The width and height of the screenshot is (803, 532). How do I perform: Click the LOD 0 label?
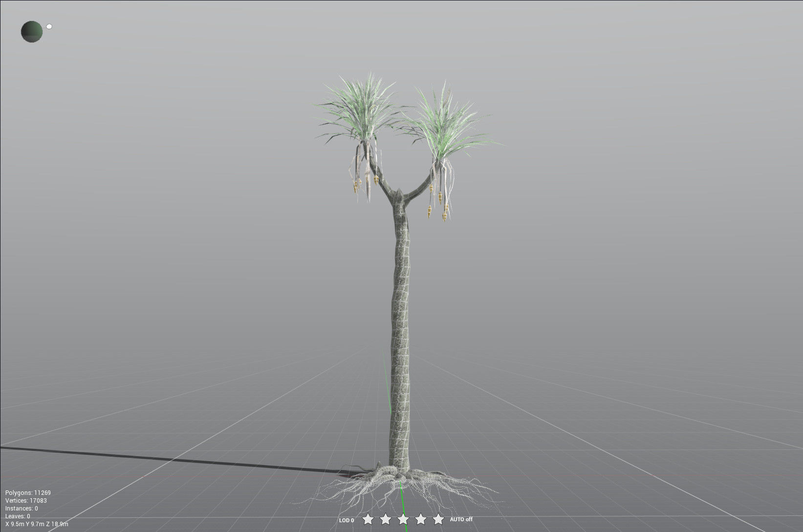click(347, 520)
